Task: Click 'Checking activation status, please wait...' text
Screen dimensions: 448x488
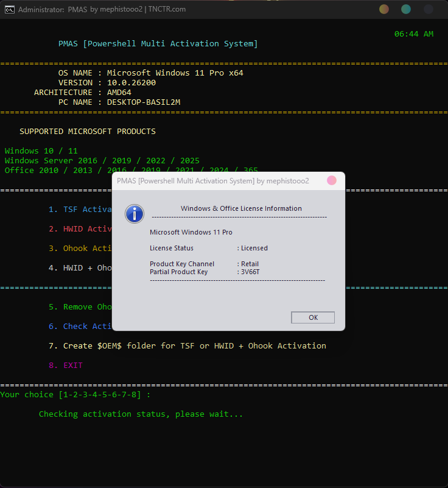Action: pyautogui.click(x=141, y=414)
